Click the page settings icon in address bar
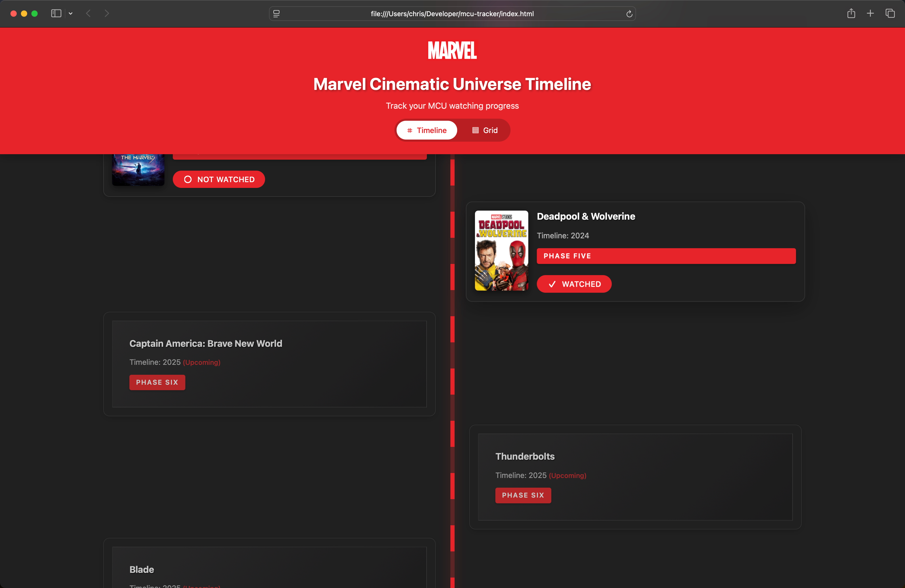The image size is (905, 588). [x=277, y=14]
